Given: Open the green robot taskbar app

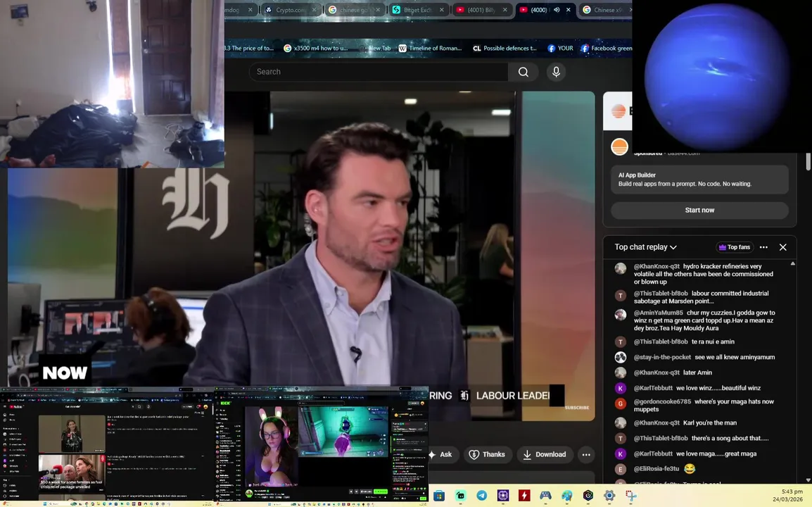Looking at the screenshot, I should click(460, 496).
